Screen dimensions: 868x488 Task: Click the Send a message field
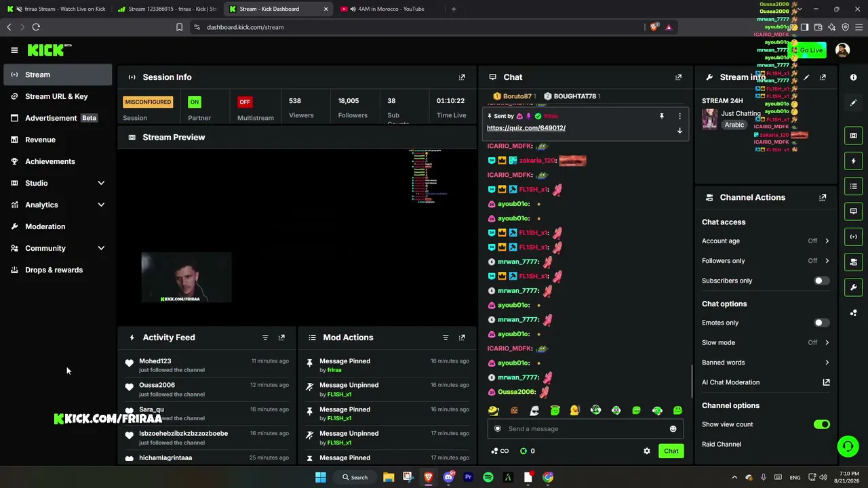pos(585,428)
